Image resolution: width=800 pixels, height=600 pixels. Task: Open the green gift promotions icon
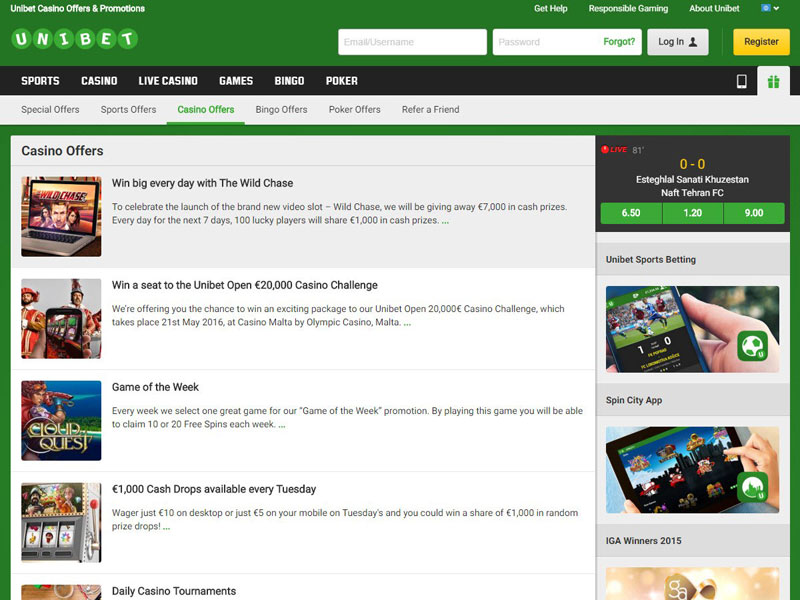(773, 82)
